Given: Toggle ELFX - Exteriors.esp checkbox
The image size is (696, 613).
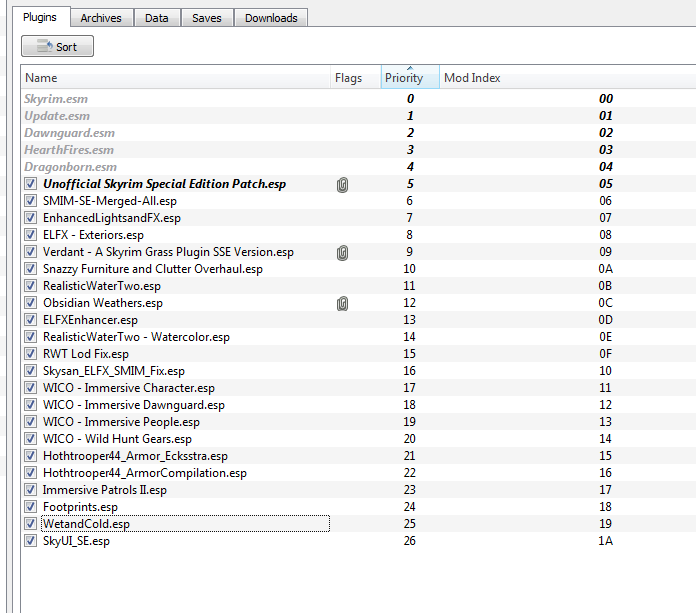Looking at the screenshot, I should pos(30,235).
